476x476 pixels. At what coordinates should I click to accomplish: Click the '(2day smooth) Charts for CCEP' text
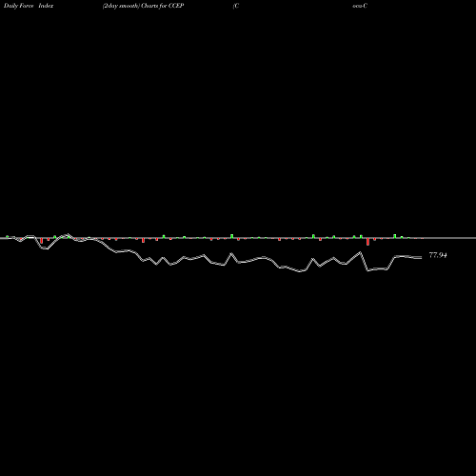coord(143,6)
